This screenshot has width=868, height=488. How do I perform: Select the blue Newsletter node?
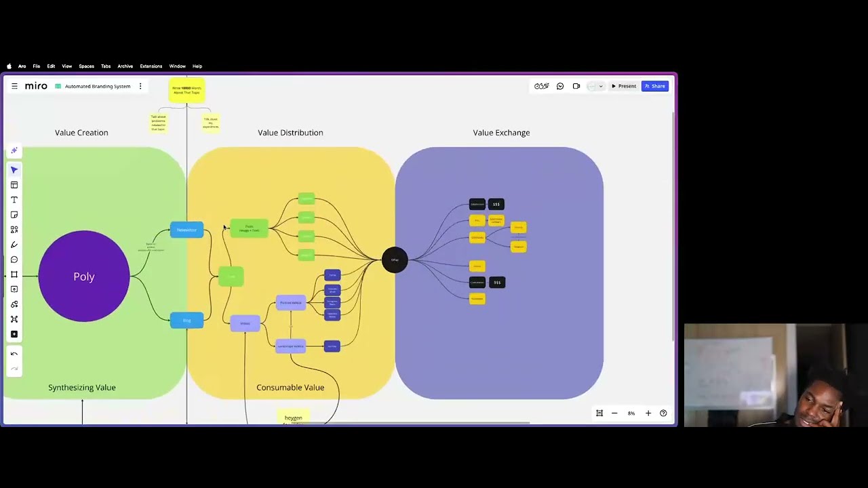point(186,230)
